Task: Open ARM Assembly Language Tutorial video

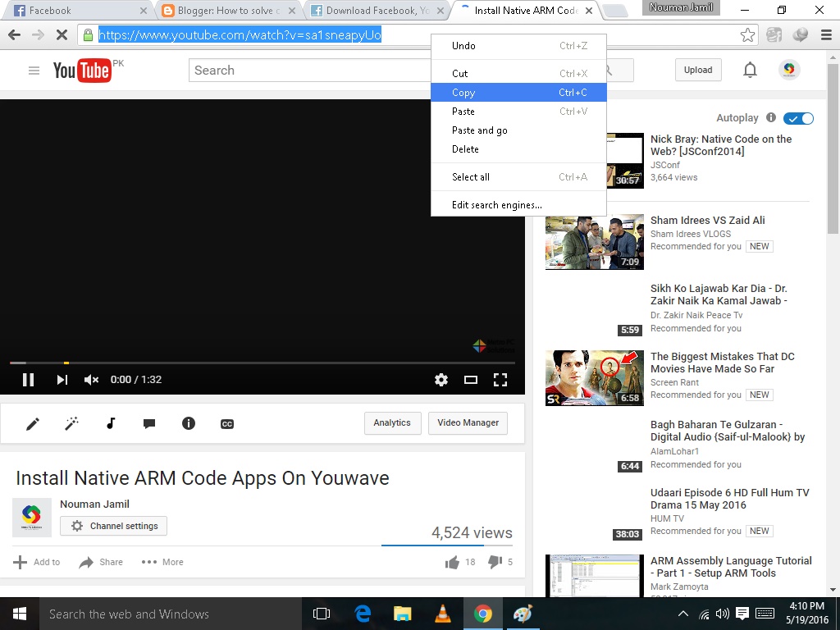Action: pos(731,567)
